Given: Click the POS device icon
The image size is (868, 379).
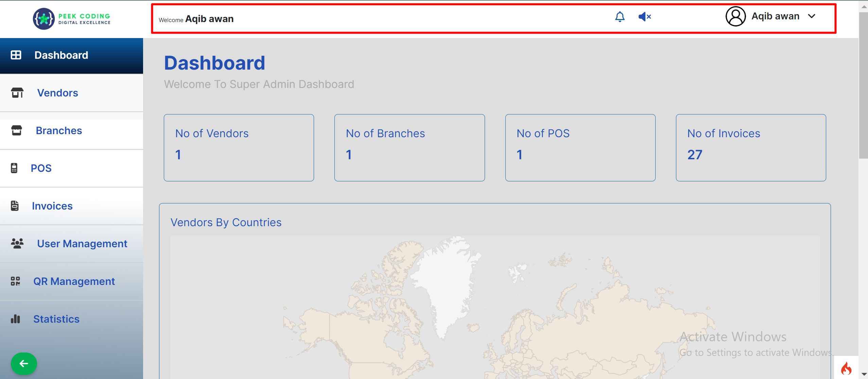Looking at the screenshot, I should coord(14,168).
